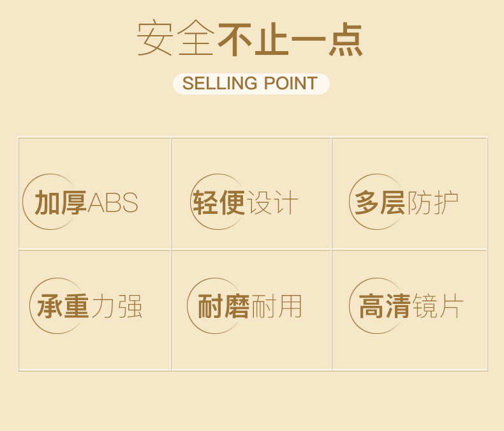Select the 镜片 text after 高清

(438, 306)
